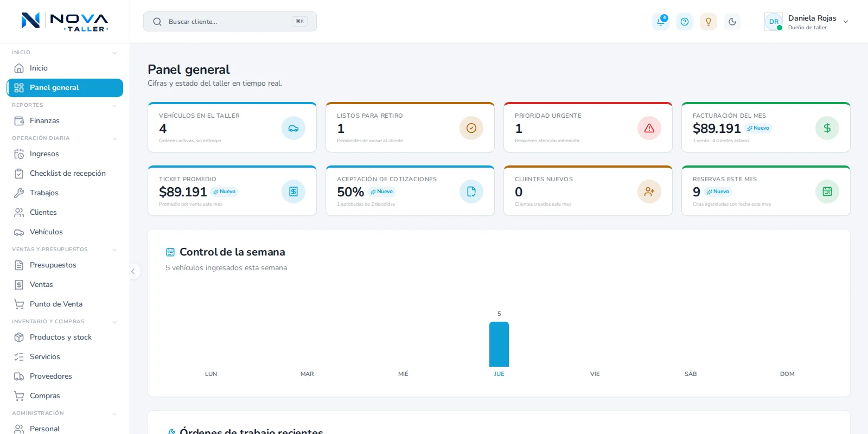Viewport: 868px width, 434px height.
Task: Click the JUE bar in weekly chart
Action: point(499,344)
